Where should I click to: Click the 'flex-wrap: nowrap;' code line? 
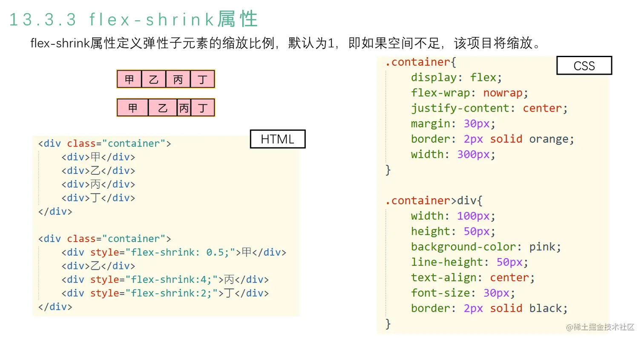[469, 93]
